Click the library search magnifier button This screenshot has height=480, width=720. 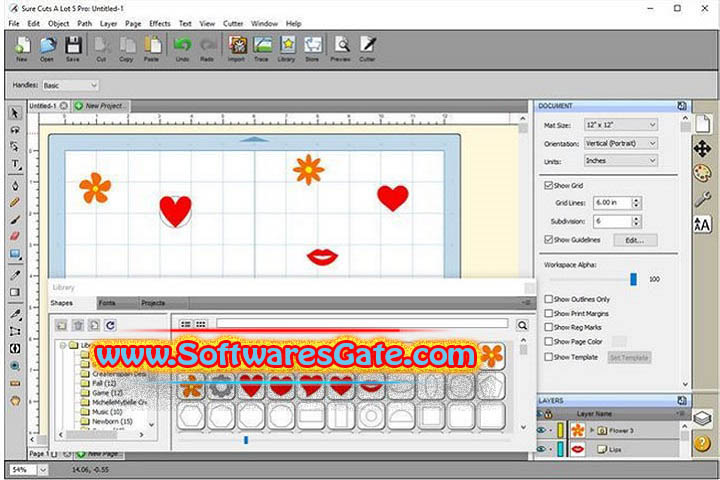[x=522, y=326]
